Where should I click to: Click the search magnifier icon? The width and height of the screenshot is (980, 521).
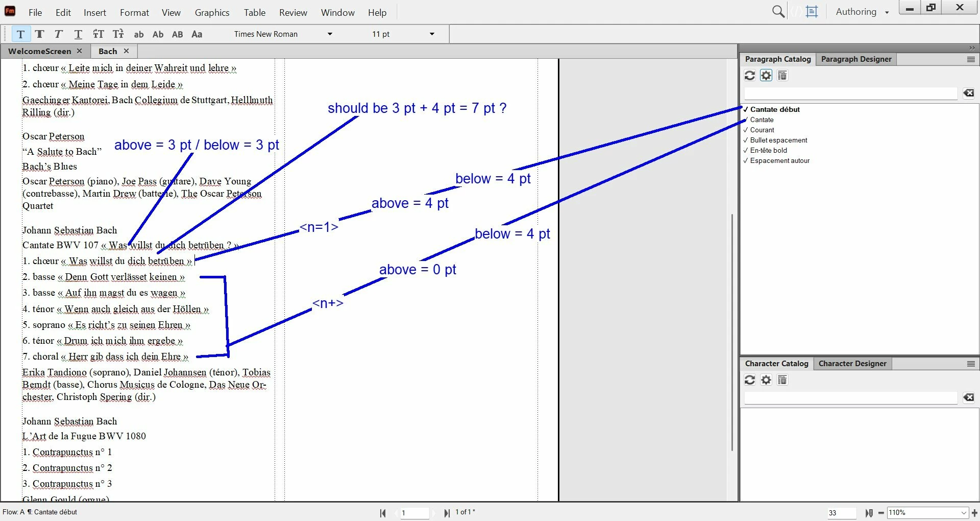pos(778,11)
